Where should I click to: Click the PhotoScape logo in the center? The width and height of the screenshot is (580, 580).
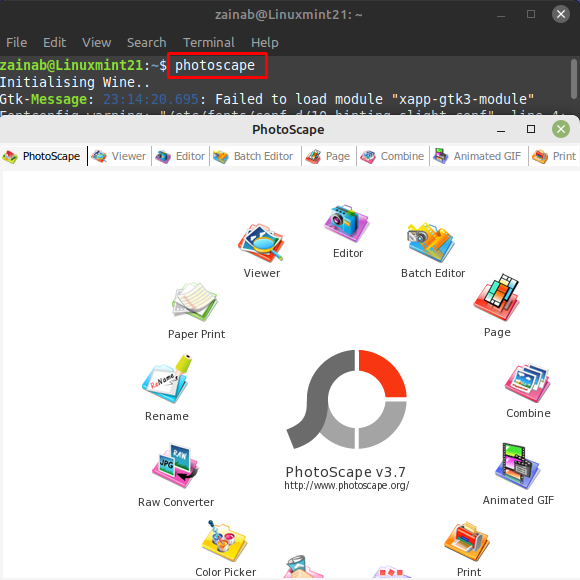[x=347, y=399]
